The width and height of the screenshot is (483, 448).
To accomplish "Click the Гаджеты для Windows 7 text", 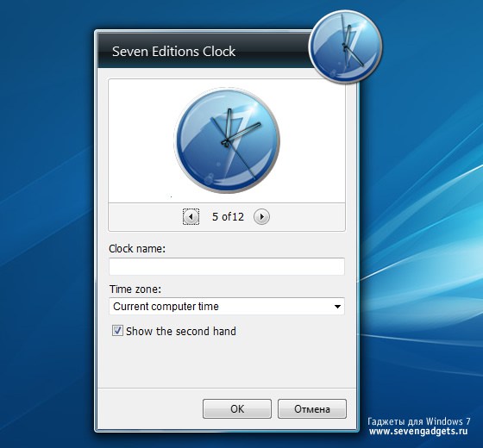I will 419,421.
